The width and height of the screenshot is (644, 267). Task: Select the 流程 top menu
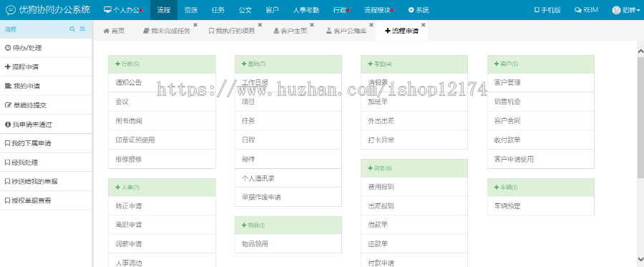pyautogui.click(x=164, y=10)
